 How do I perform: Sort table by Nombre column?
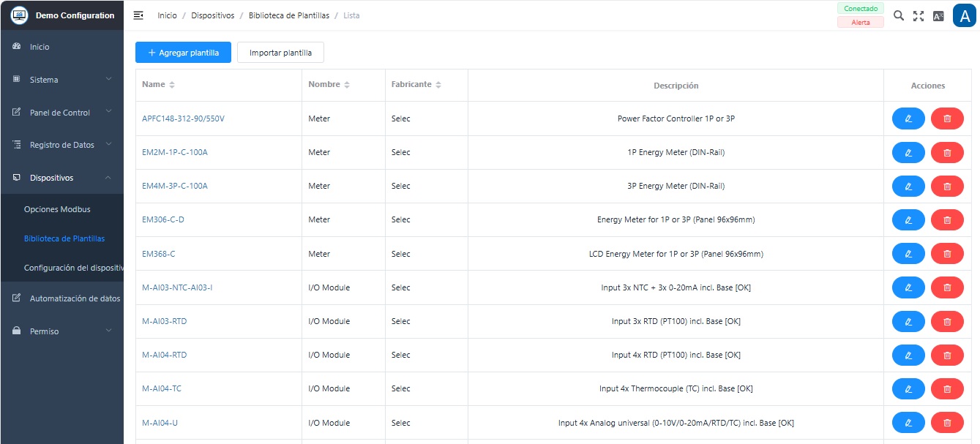tap(347, 85)
